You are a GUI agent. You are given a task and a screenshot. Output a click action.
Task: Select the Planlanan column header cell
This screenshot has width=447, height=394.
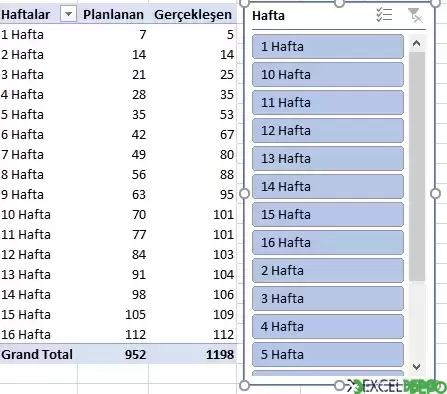click(x=113, y=15)
